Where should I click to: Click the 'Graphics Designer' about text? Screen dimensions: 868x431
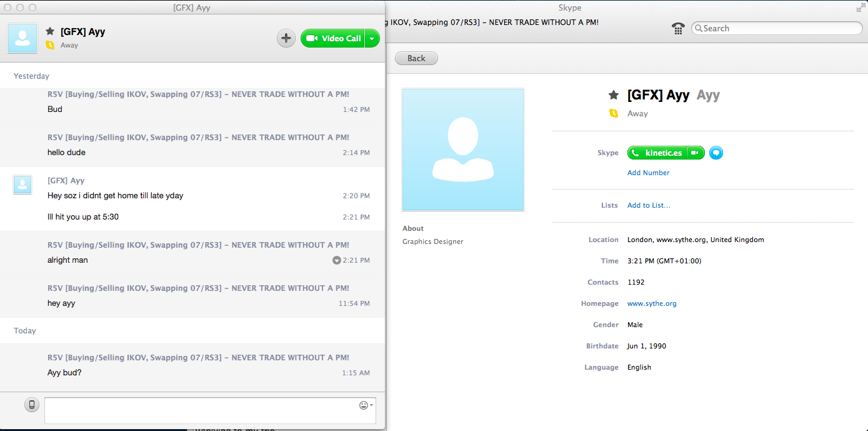433,241
